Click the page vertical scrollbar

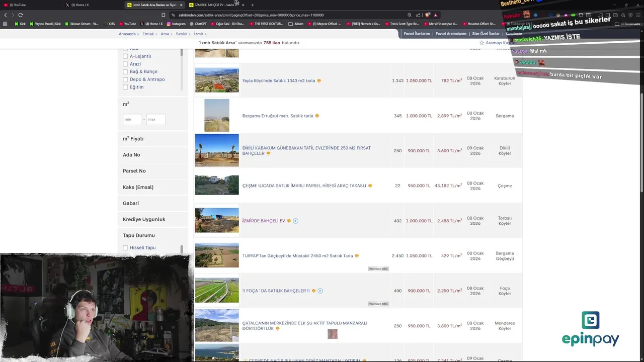641,143
